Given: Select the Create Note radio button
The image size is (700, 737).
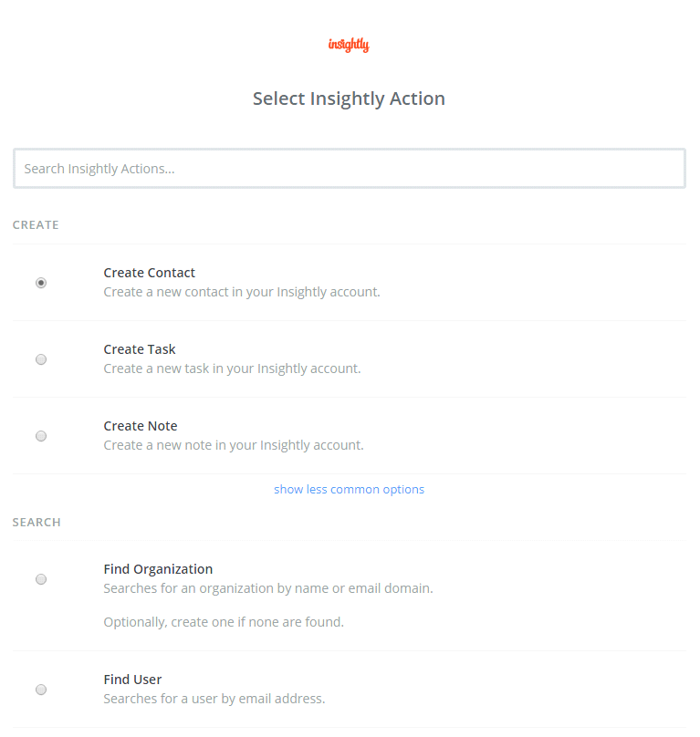Looking at the screenshot, I should point(41,436).
